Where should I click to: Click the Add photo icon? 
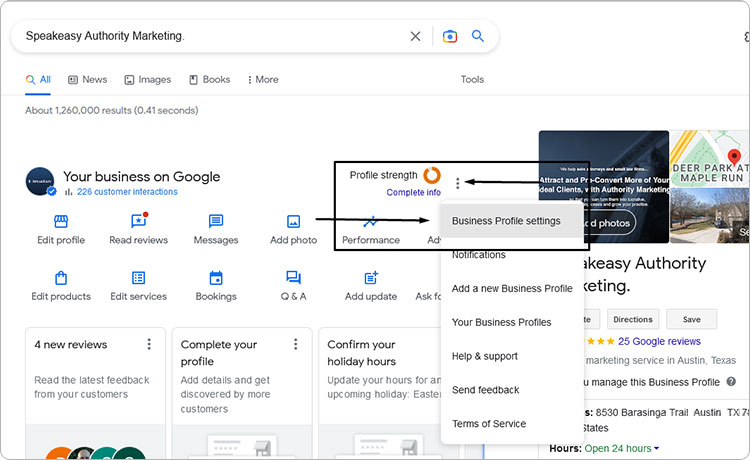pos(293,221)
